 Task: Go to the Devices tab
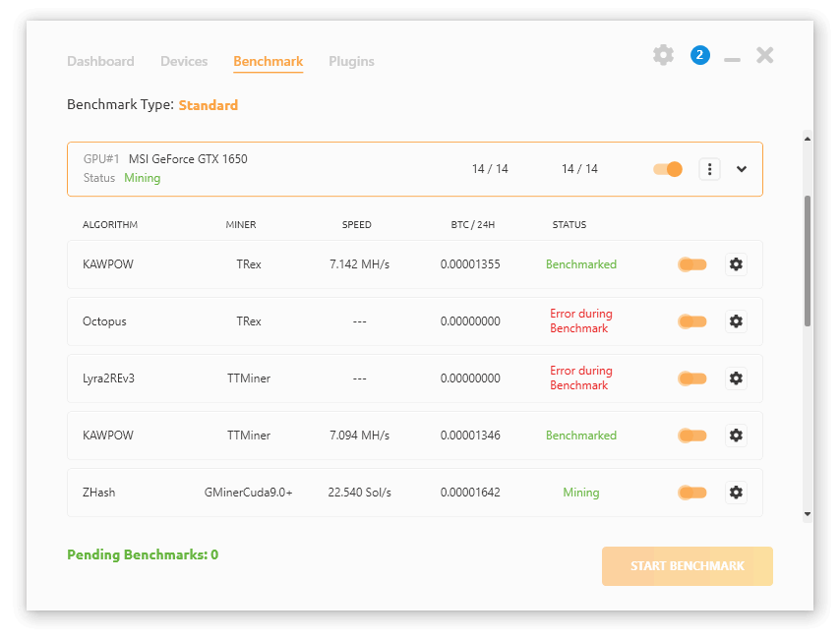click(x=184, y=61)
